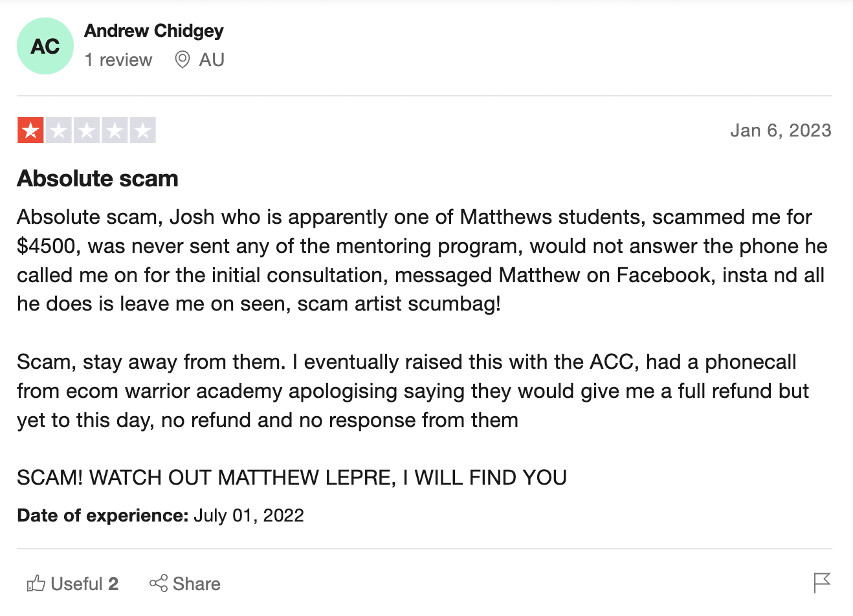853x616 pixels.
Task: Click the share network icon
Action: pyautogui.click(x=159, y=584)
